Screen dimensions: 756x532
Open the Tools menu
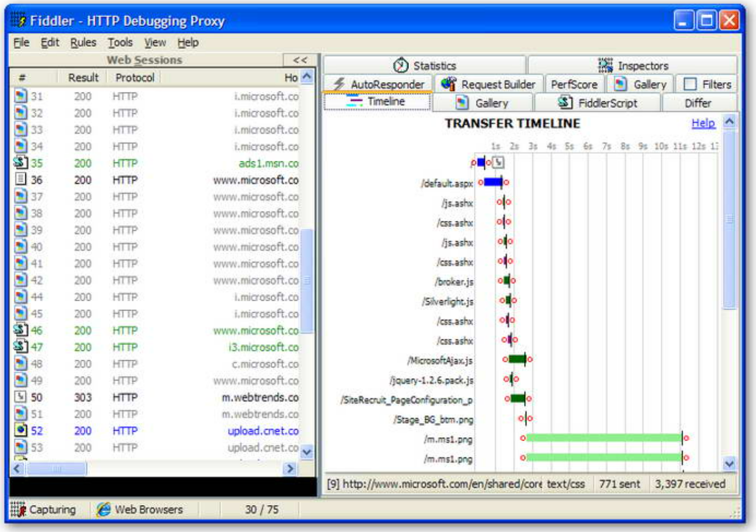pos(120,42)
